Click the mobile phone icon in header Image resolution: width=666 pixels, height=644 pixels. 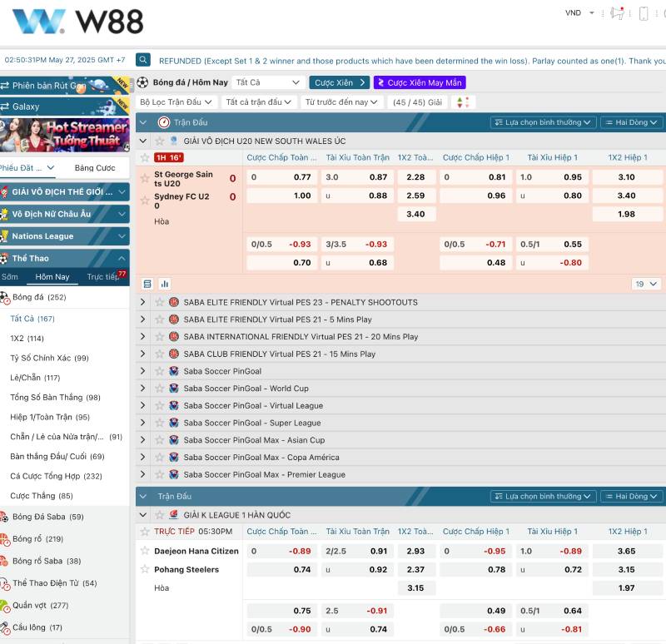[643, 13]
